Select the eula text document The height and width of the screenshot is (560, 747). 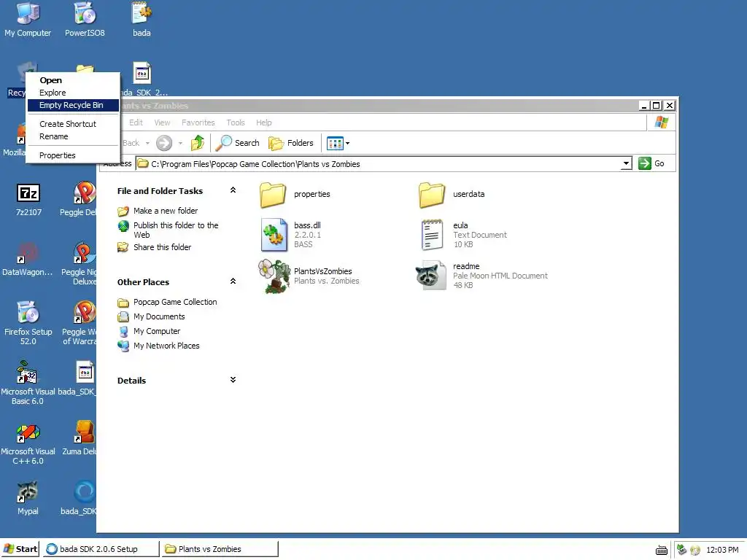tap(463, 235)
